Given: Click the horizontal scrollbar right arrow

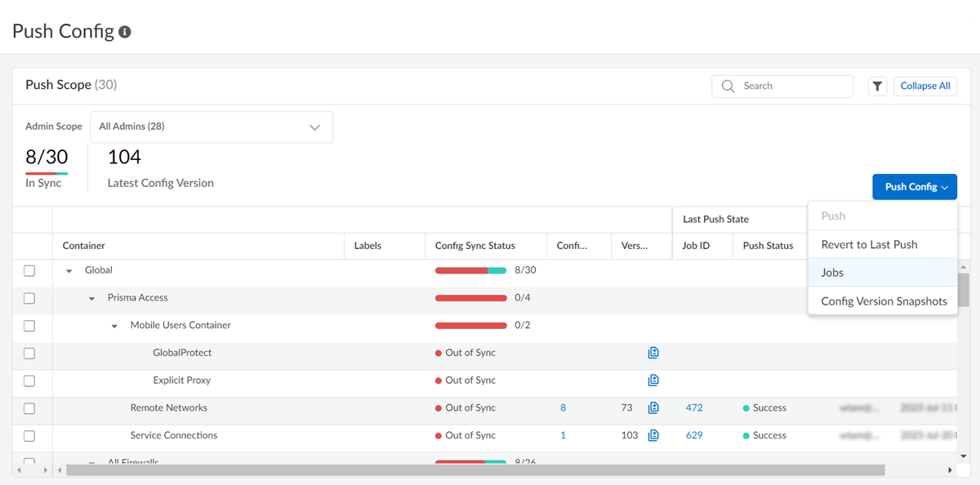Looking at the screenshot, I should tap(950, 470).
